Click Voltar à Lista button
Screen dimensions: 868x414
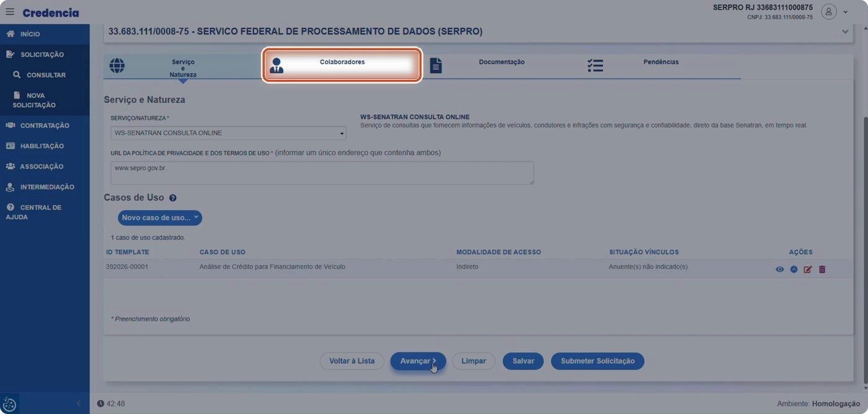352,361
